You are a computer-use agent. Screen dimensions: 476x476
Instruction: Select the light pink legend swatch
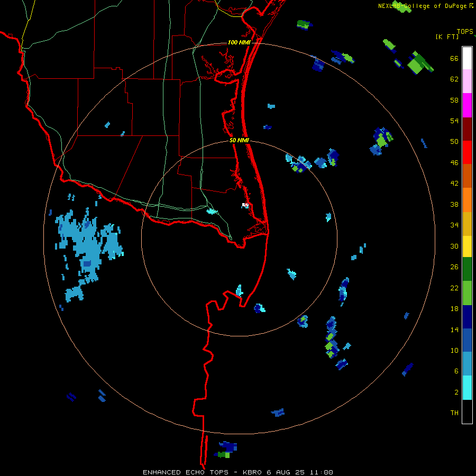tap(467, 81)
